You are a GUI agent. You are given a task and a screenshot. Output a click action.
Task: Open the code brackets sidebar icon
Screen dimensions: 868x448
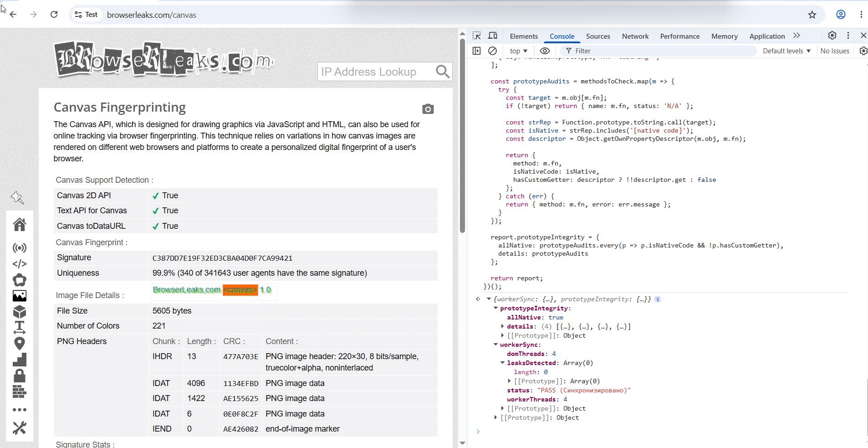coord(20,264)
